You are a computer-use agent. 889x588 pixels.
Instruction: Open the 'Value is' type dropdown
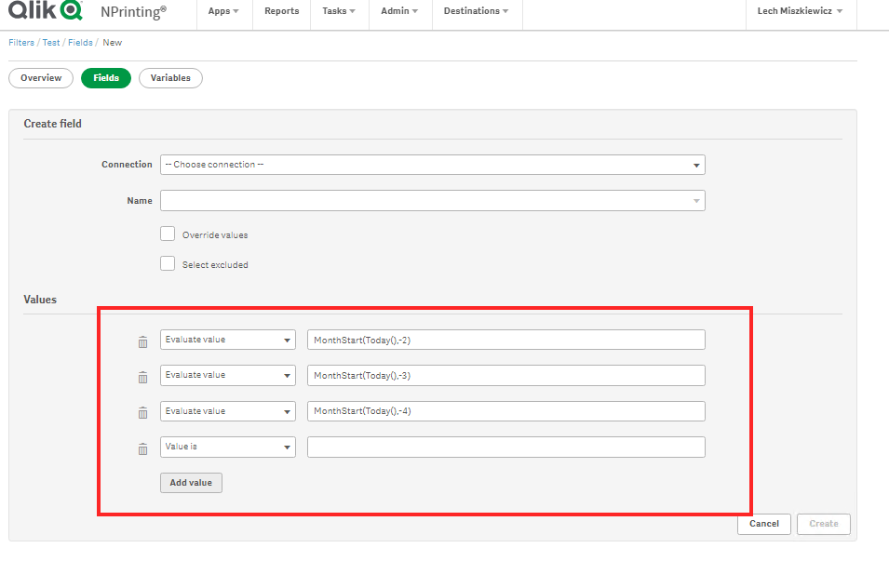tap(228, 447)
